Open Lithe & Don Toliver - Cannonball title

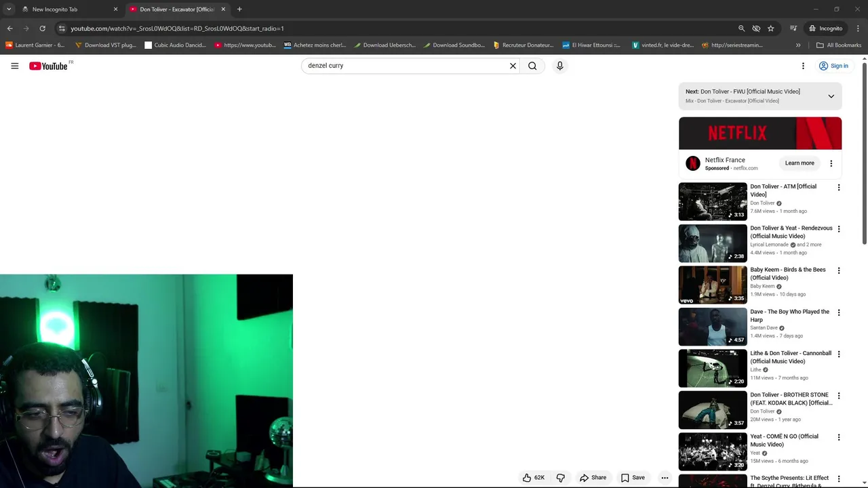point(791,357)
